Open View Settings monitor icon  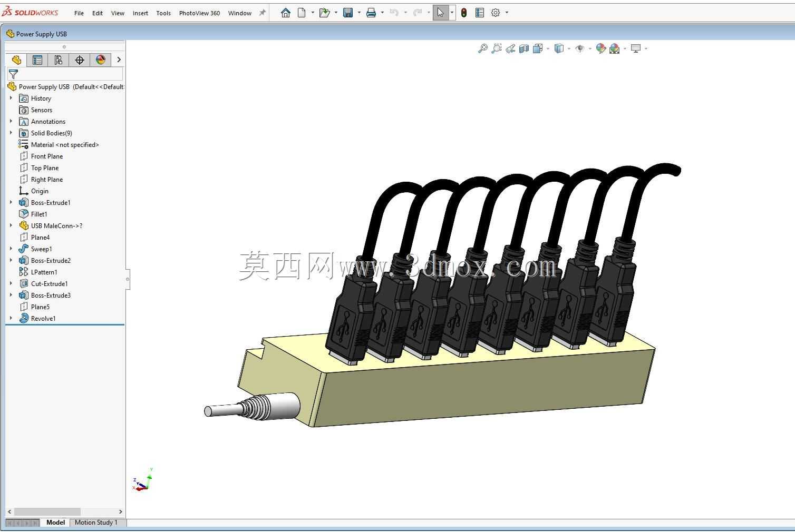coord(636,48)
